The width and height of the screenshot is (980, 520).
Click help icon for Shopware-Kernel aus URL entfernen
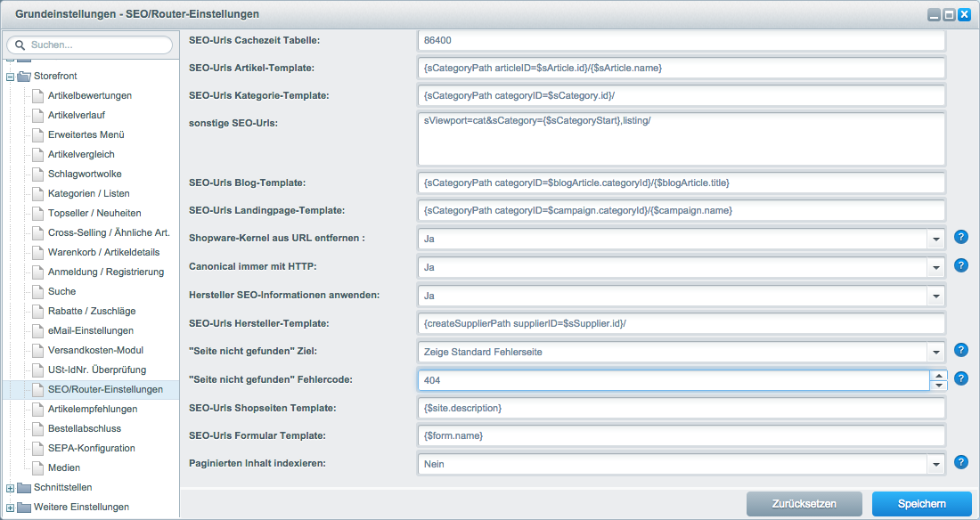[x=960, y=237]
